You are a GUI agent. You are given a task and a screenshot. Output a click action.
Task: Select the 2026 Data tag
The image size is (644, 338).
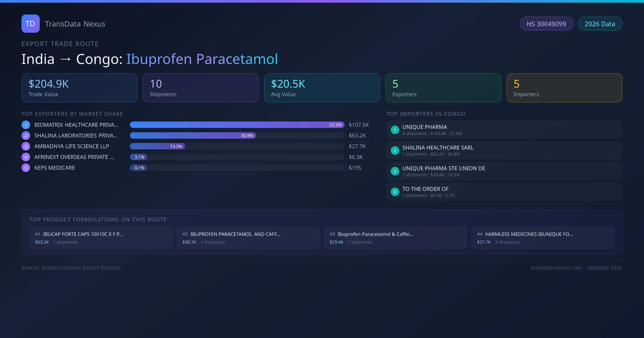(600, 24)
